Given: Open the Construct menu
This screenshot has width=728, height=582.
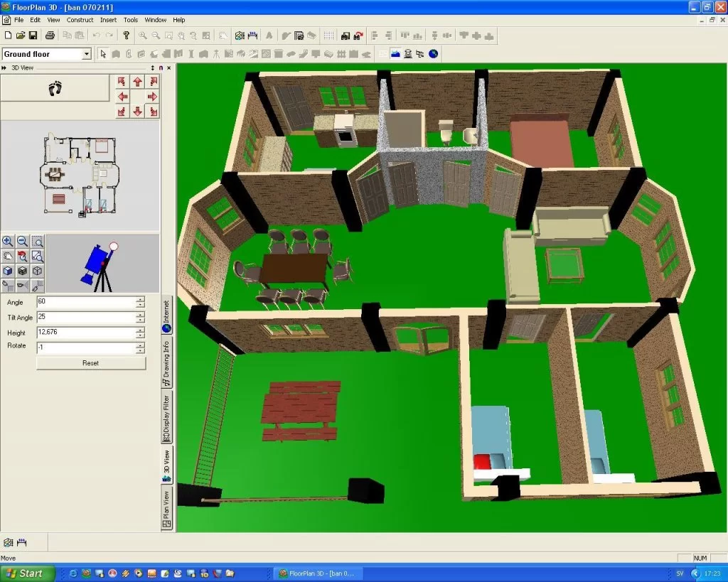Looking at the screenshot, I should point(80,20).
